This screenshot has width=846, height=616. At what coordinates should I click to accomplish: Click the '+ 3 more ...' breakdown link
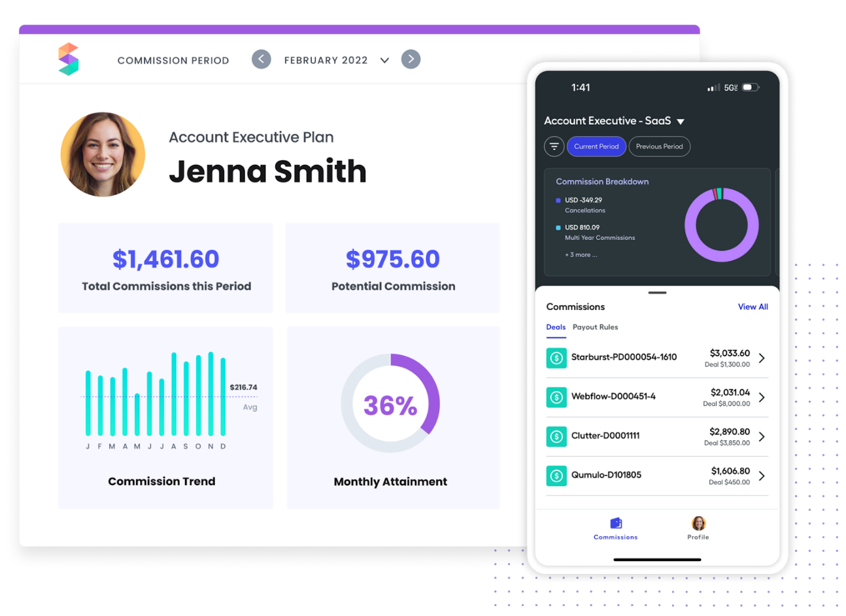point(581,255)
